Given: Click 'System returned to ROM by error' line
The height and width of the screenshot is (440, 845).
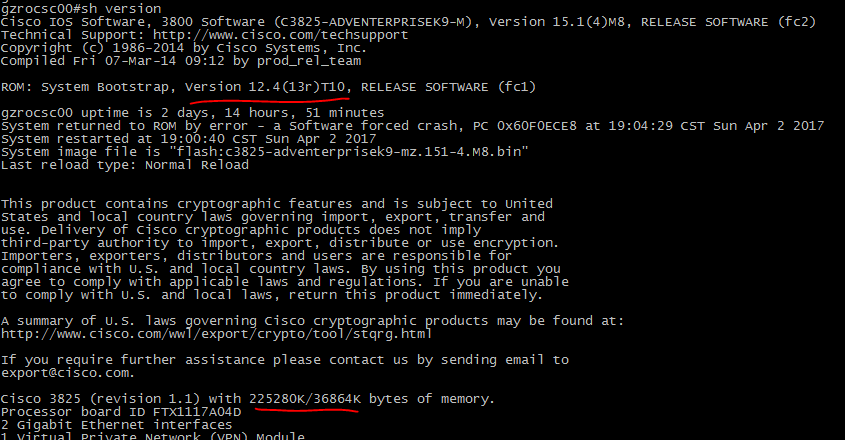Looking at the screenshot, I should tap(412, 126).
